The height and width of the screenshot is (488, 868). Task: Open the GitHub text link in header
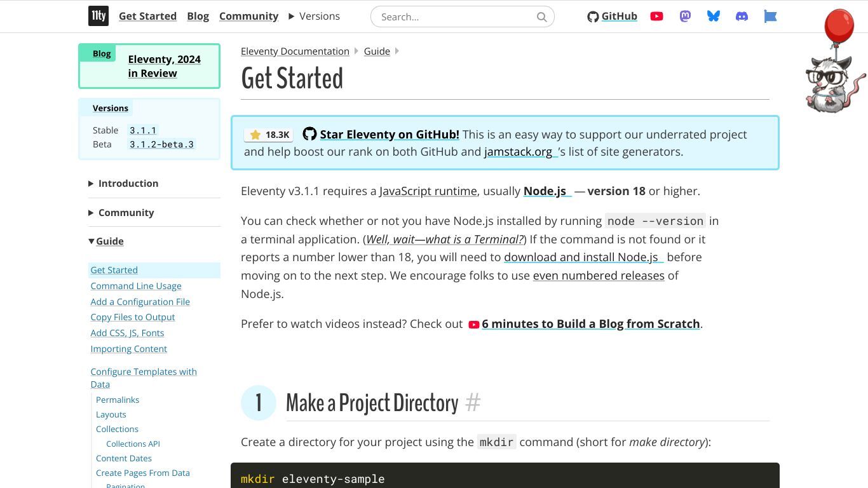619,17
